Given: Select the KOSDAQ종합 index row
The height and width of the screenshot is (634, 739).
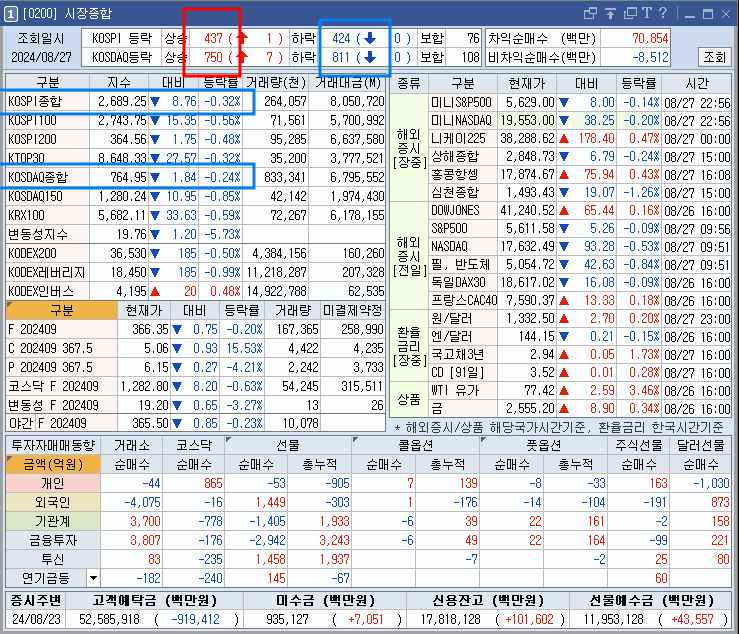Looking at the screenshot, I should coord(196,177).
